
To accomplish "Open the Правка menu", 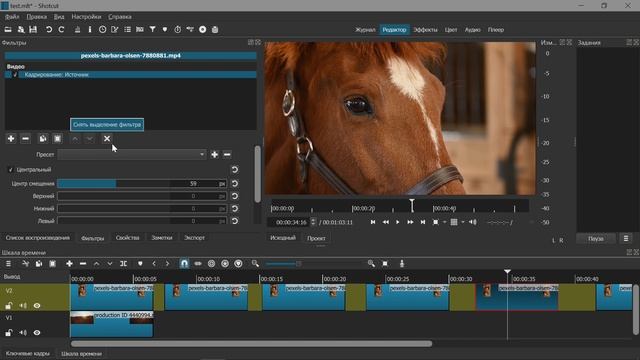I will click(x=37, y=17).
